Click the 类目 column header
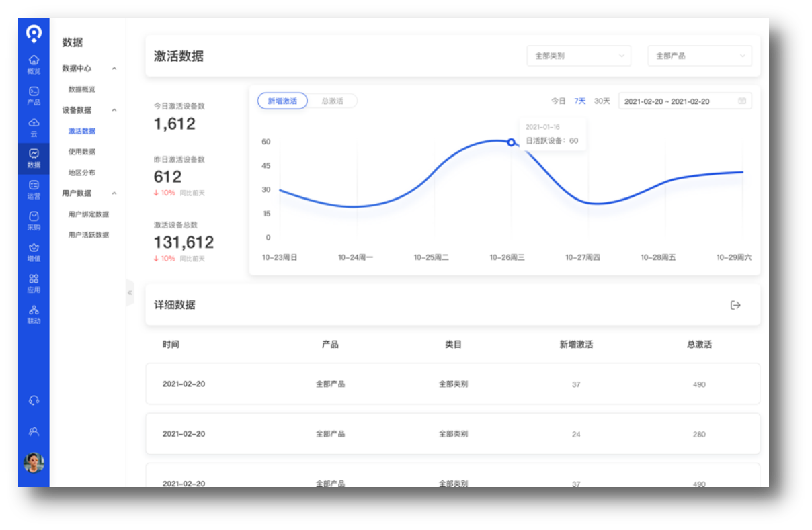Screen dimensions: 812x530 pyautogui.click(x=453, y=345)
